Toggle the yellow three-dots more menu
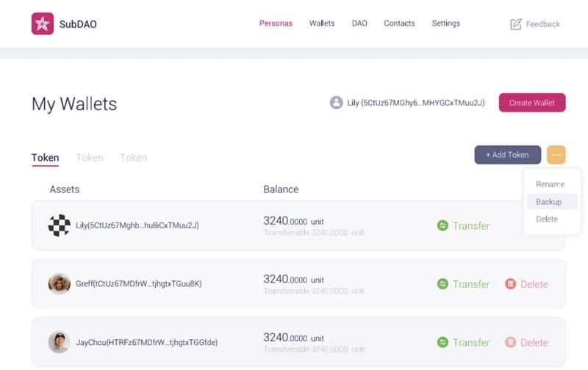 [x=556, y=155]
